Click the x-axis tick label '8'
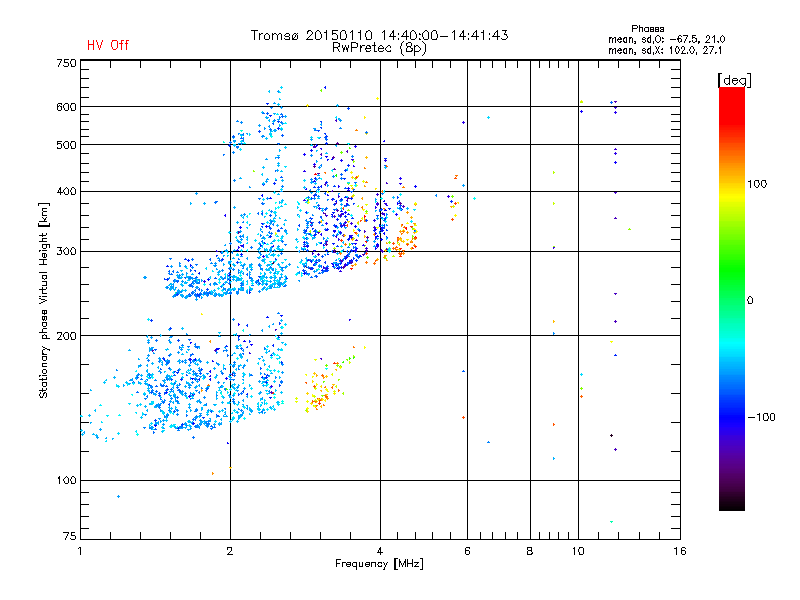Screen dimensions: 800x600 (530, 551)
